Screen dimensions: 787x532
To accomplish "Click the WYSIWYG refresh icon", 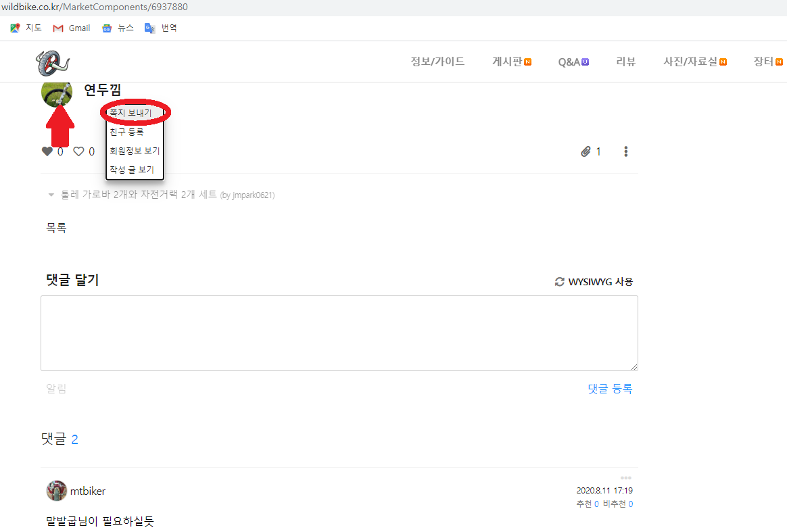I will (x=560, y=282).
